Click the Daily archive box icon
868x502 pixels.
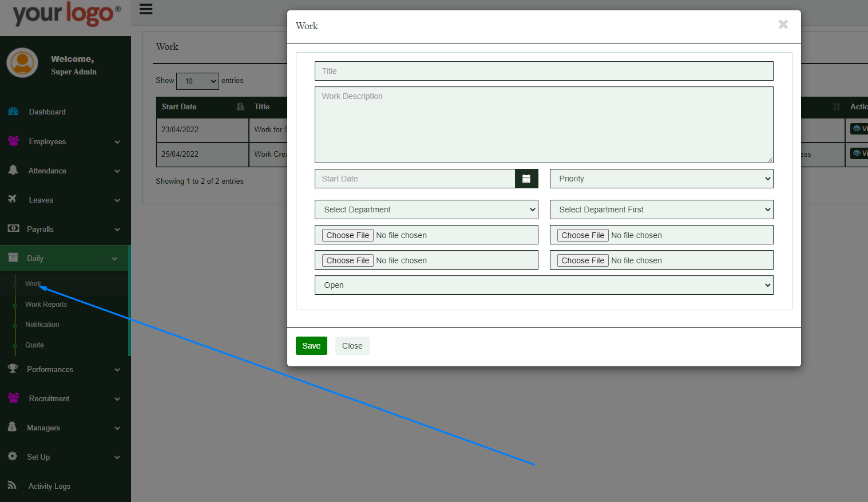pyautogui.click(x=13, y=258)
